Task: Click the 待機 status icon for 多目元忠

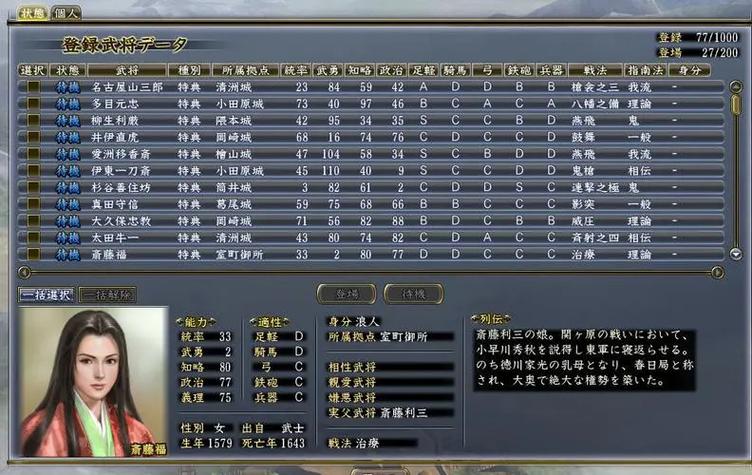Action: (68, 104)
